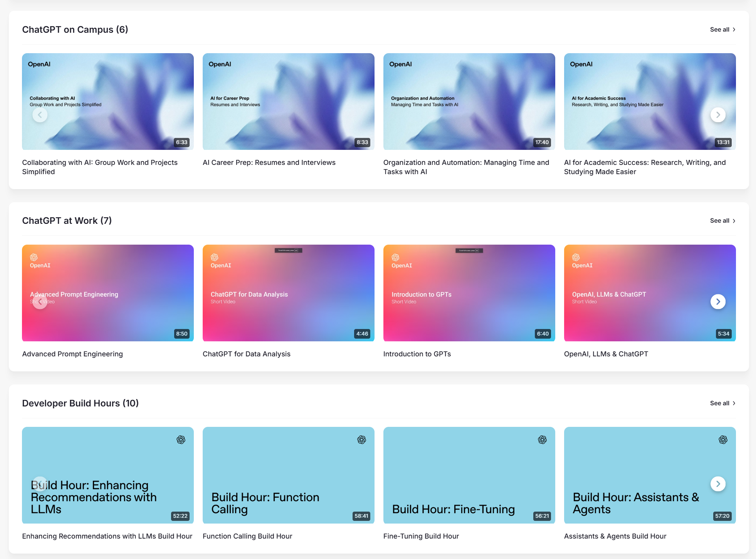
Task: Click the 'ChatGPT at Work (7)' heading
Action: click(x=67, y=221)
